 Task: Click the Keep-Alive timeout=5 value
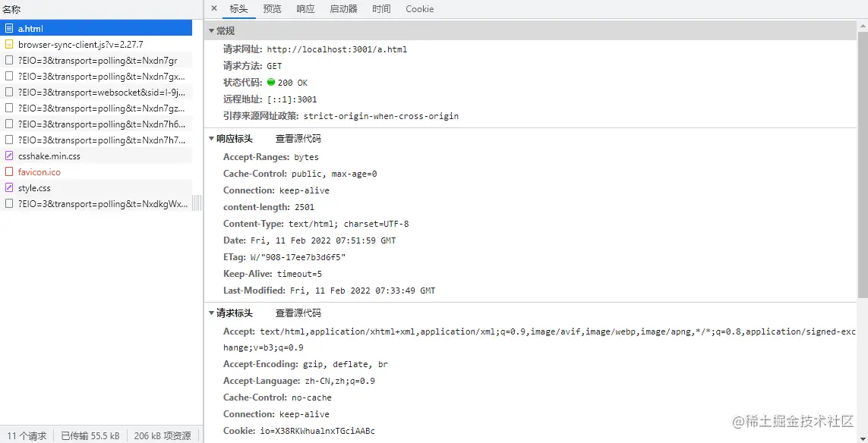tap(299, 274)
